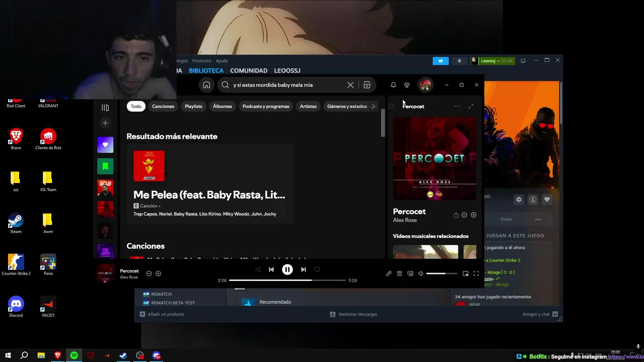644x362 pixels.
Task: Open Spotify profile avatar
Action: [426, 85]
